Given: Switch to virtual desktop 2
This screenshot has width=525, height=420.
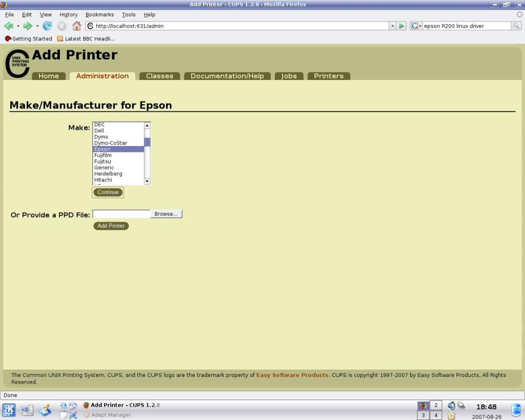Looking at the screenshot, I should 436,405.
